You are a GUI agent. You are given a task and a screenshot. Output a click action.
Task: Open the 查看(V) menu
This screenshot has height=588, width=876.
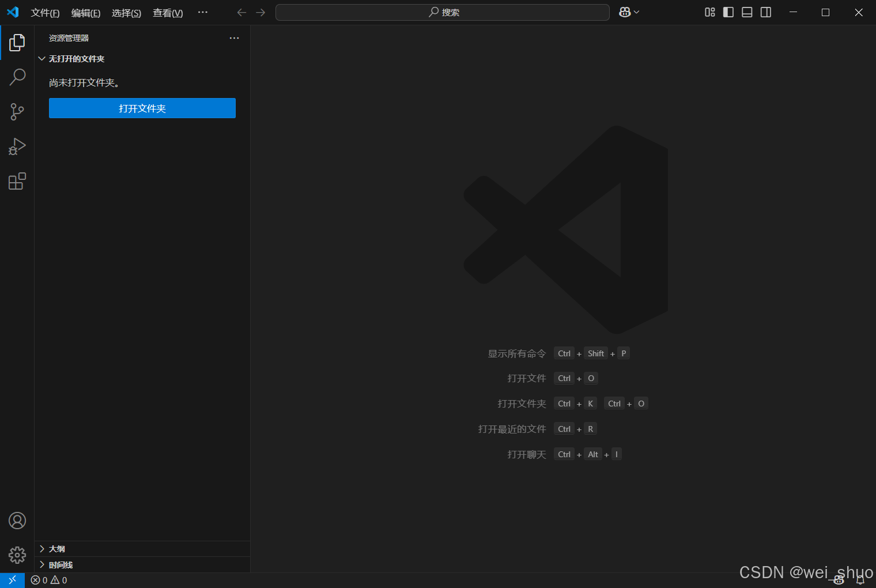(x=168, y=13)
